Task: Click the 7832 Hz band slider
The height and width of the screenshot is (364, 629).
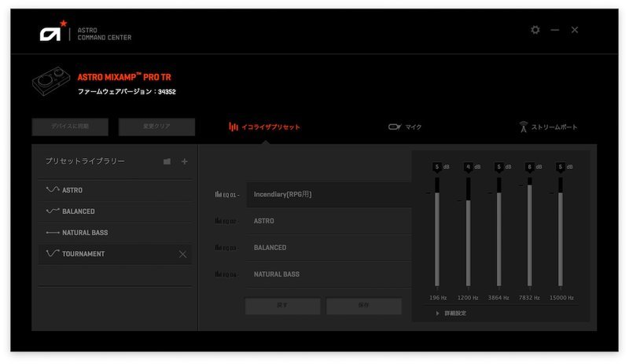Action: 529,232
